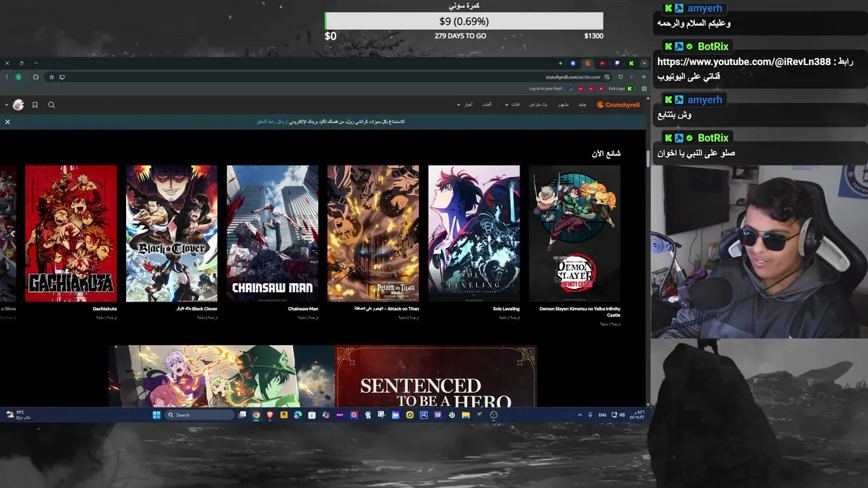Open the browser extensions puzzle icon
Viewport: 868px width, 488px height.
(x=35, y=77)
